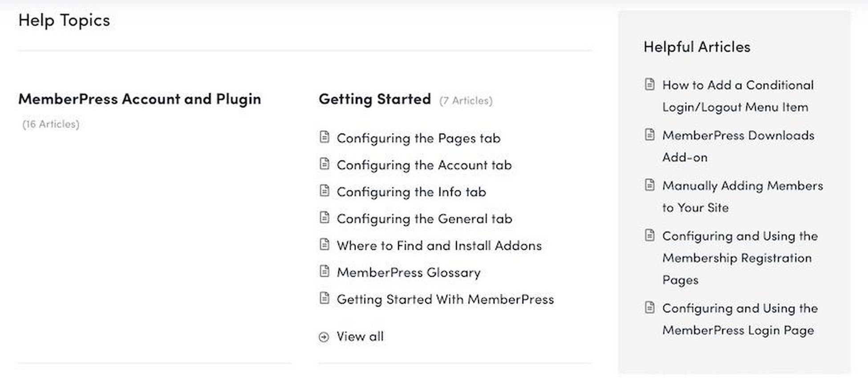Screen dimensions: 868x382
Task: Open Configuring the Info tab article
Action: 411,192
